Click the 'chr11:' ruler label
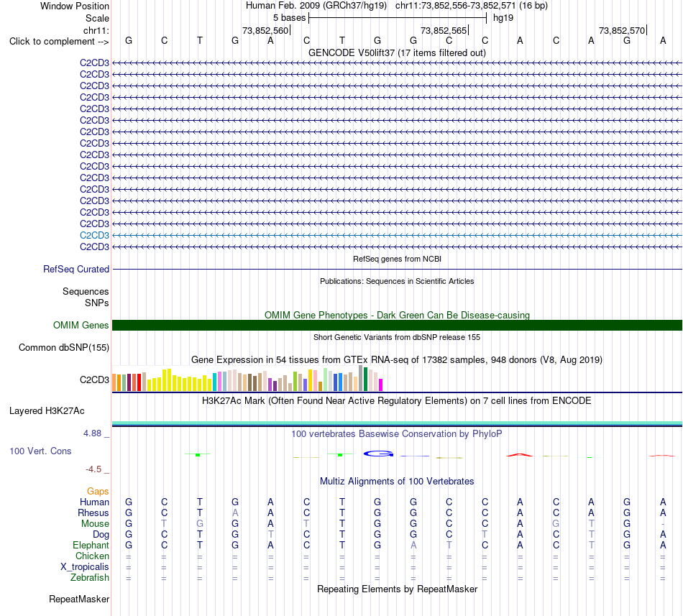Image resolution: width=683 pixels, height=616 pixels. [96, 30]
